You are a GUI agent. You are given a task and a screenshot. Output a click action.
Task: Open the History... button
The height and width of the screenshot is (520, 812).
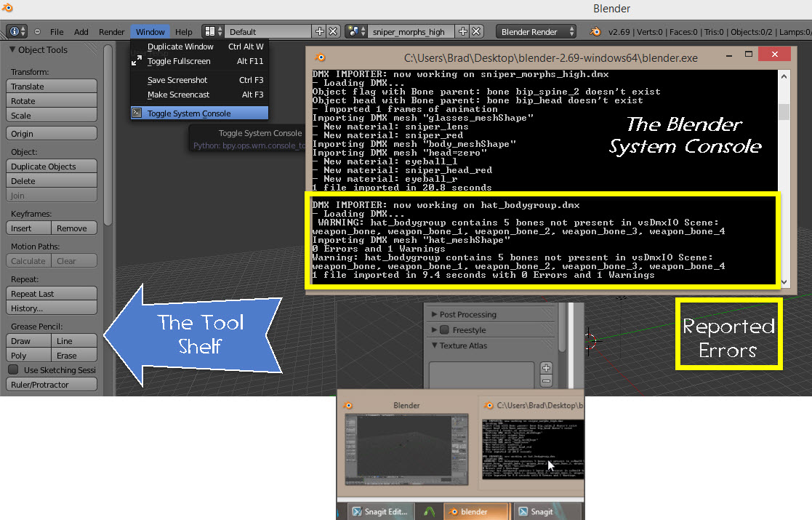click(52, 308)
